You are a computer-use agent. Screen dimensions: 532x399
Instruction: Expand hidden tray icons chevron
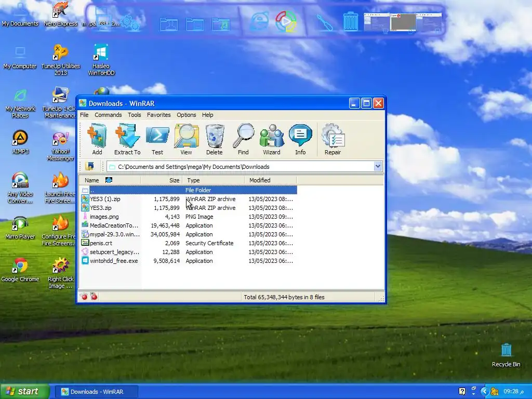click(x=485, y=392)
